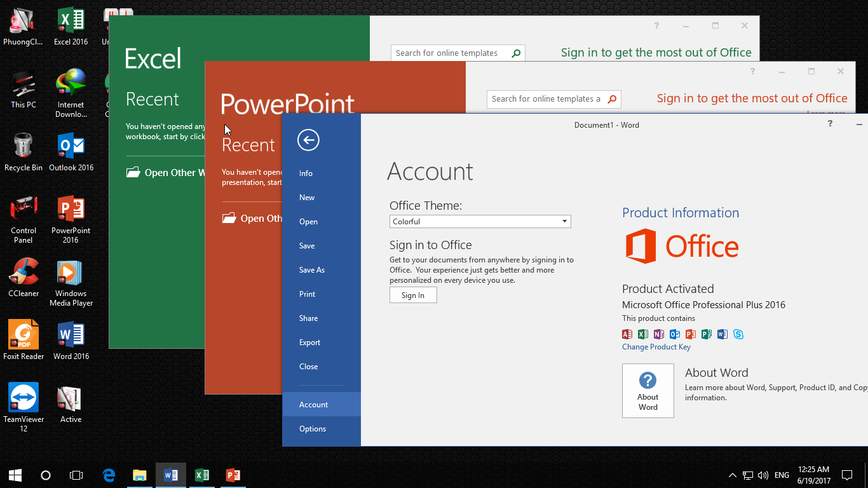Select Options in Word backstage menu

coord(322,429)
